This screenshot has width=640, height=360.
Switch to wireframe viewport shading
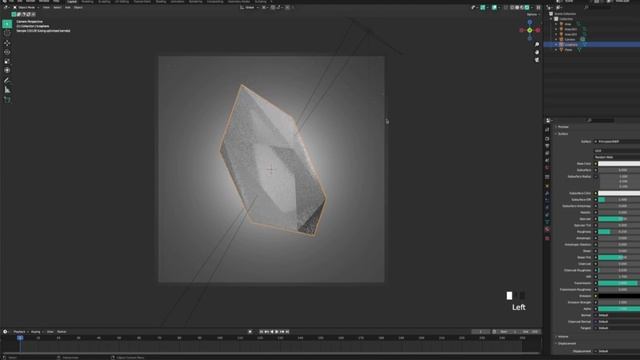pyautogui.click(x=512, y=7)
